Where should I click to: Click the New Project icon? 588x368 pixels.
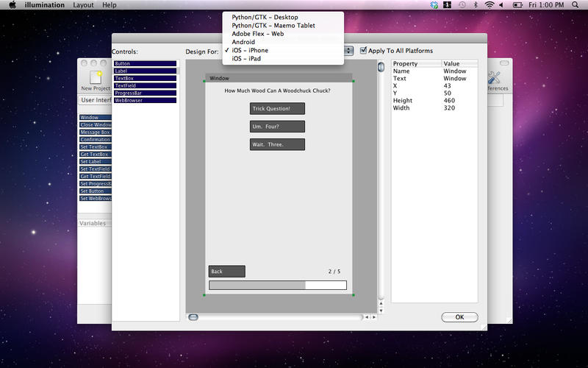[x=96, y=77]
